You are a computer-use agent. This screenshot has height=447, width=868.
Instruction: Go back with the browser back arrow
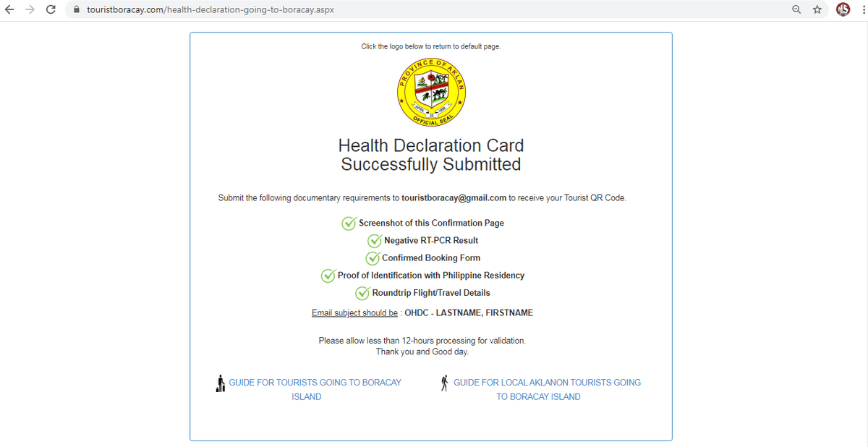(10, 10)
